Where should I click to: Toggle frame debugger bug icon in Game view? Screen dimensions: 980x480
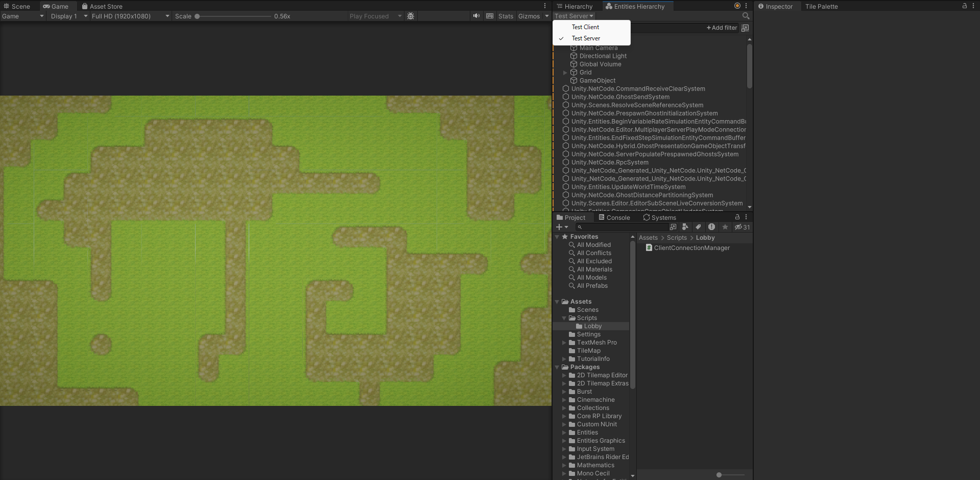[411, 16]
